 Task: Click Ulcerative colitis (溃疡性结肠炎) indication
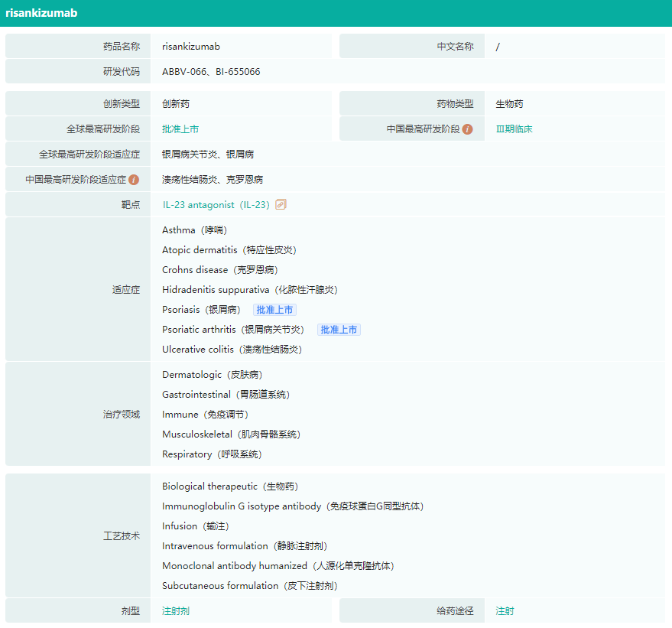[x=232, y=350]
